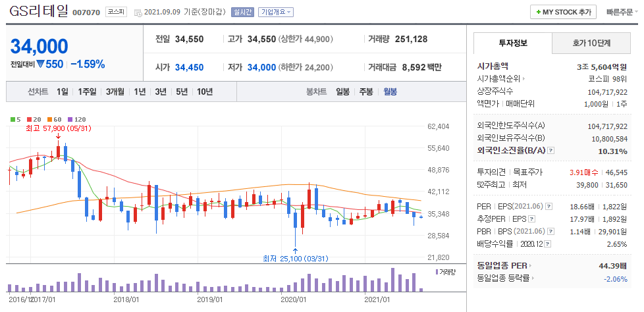
Task: Click the stock code 007070
Action: point(86,13)
